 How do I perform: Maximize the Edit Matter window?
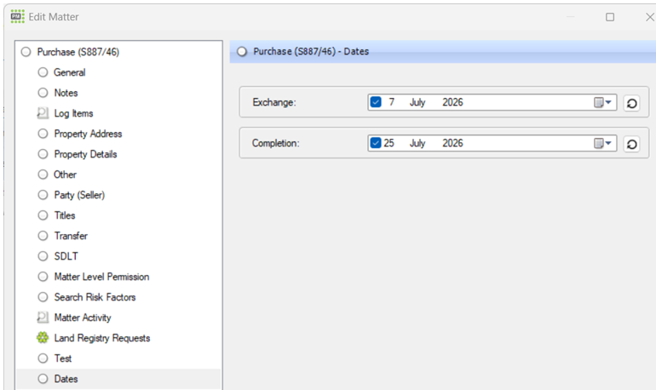pyautogui.click(x=610, y=17)
